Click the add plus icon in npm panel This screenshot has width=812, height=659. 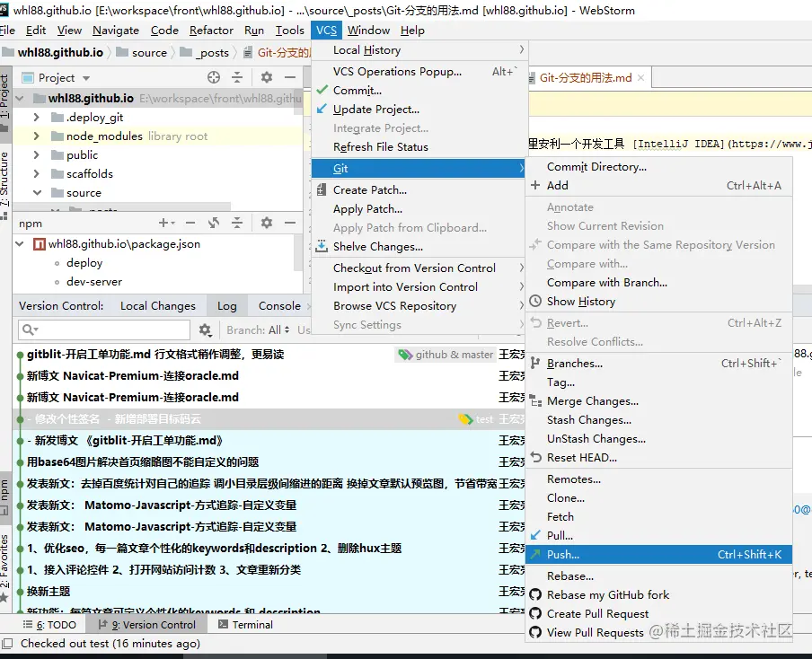pyautogui.click(x=166, y=224)
